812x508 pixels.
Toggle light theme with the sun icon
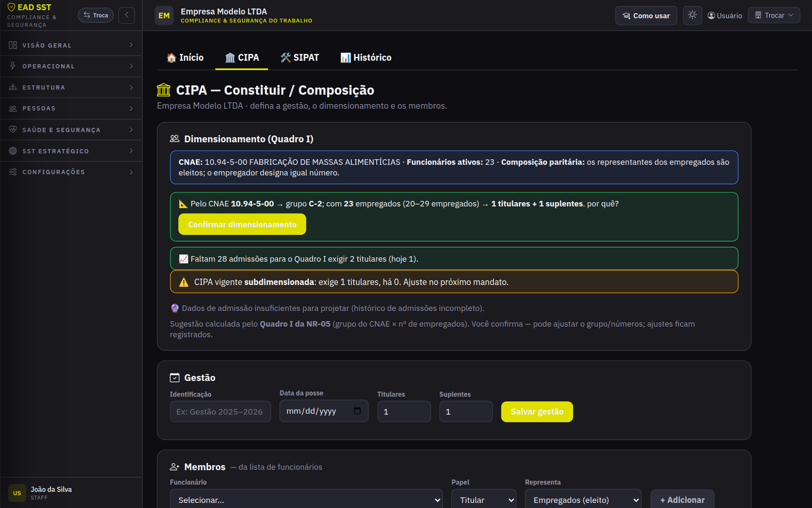692,15
